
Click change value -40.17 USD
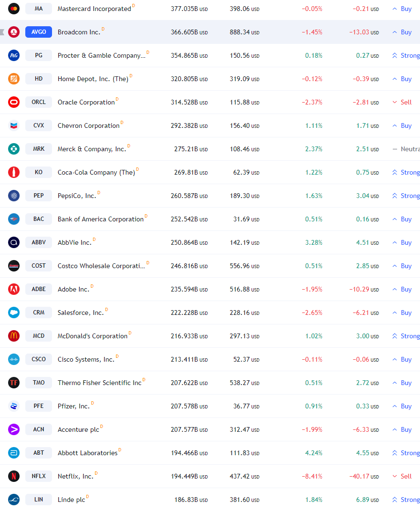(x=364, y=477)
